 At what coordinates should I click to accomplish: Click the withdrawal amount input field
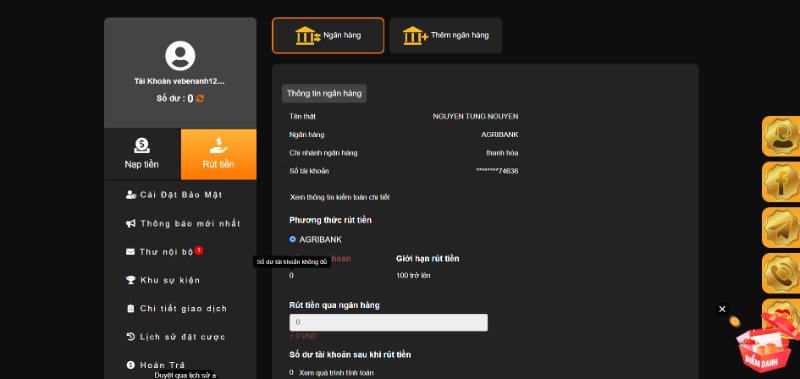click(x=388, y=322)
